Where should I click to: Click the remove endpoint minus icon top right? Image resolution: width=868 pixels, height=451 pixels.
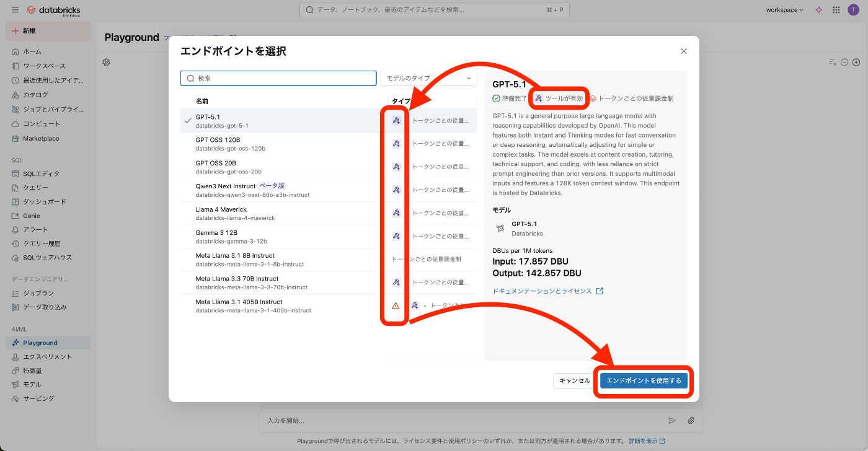coord(844,62)
